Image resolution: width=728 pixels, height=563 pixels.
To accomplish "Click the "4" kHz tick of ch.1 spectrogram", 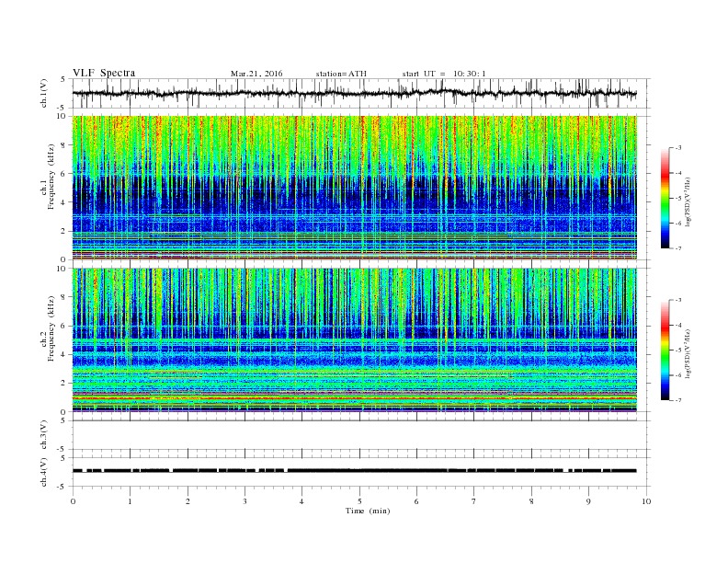I will 63,202.
